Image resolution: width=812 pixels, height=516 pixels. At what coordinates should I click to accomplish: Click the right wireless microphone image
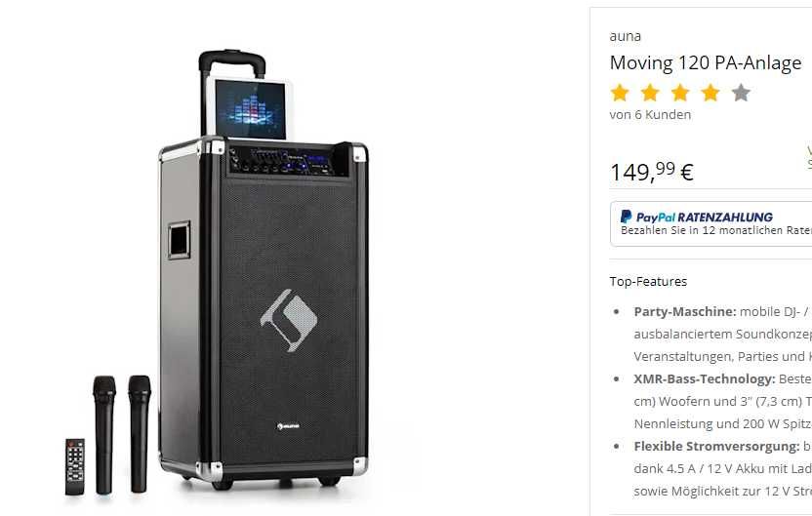point(140,434)
